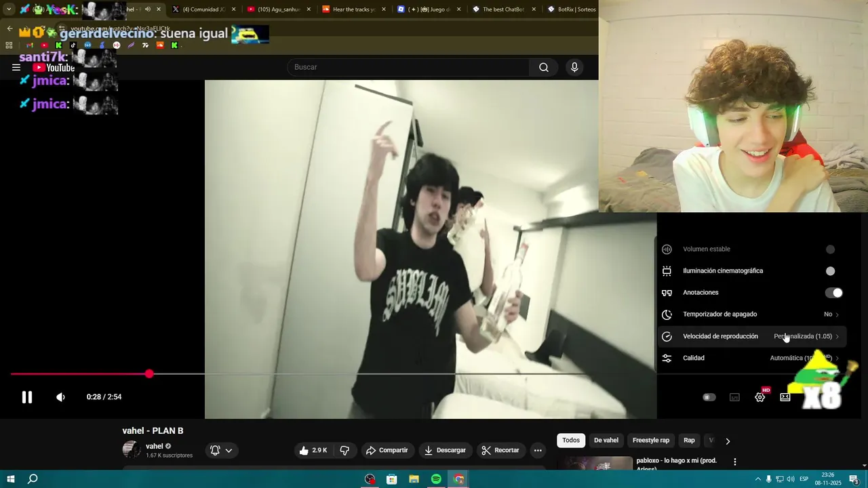Open the SoundCloud bookmark icon

pos(160,45)
